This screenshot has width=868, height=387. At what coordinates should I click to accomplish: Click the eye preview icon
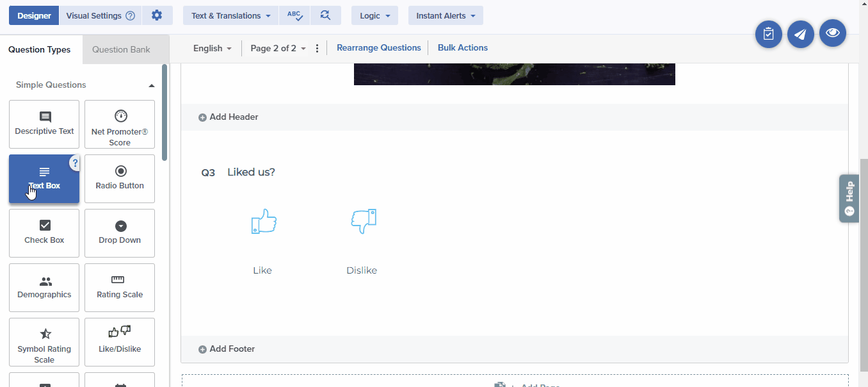(832, 33)
